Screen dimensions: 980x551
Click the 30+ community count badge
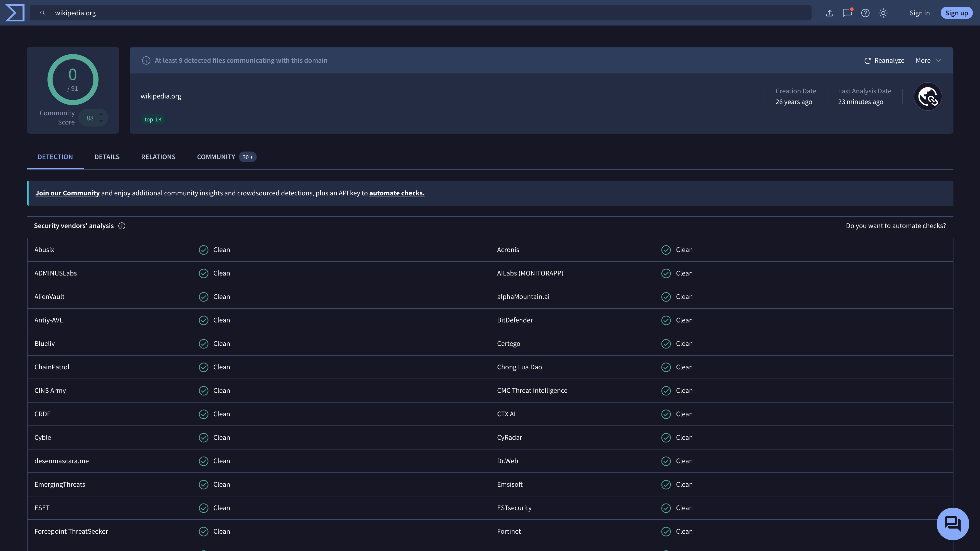pos(248,157)
